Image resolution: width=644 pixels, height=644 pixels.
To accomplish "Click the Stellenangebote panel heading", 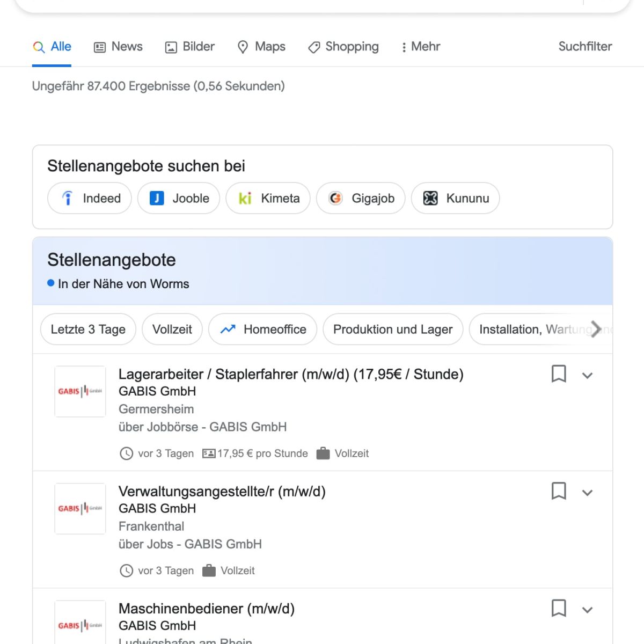I will click(112, 260).
